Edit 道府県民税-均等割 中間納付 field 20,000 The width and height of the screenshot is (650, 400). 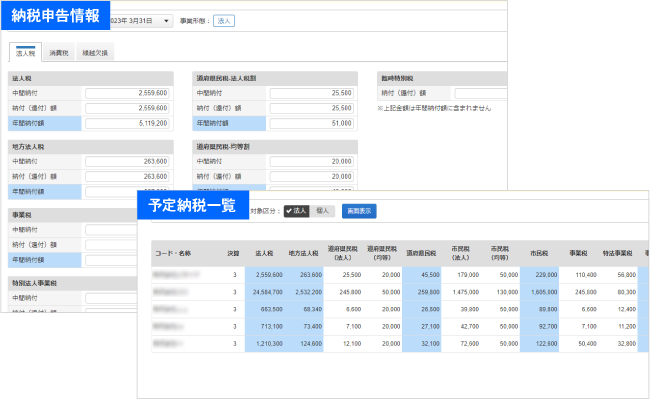312,161
